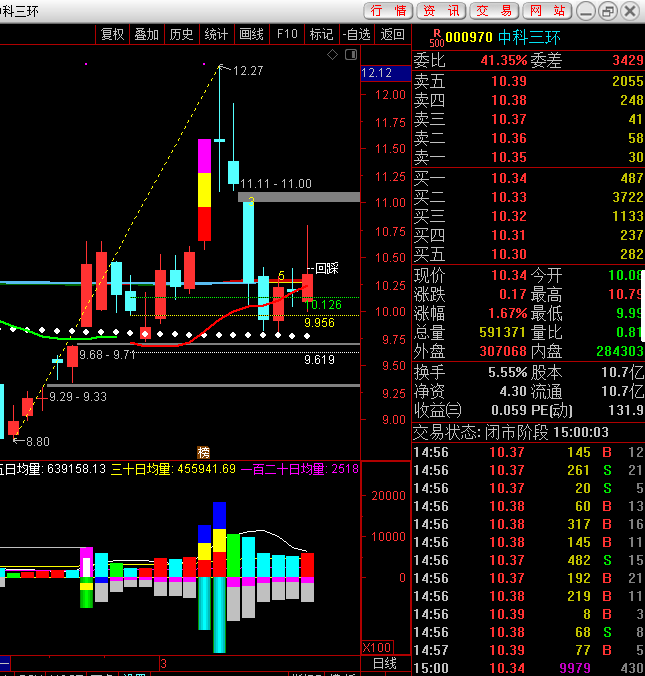This screenshot has width=645, height=676.
Task: Click the tallest blue-topped volume bar
Action: 219,539
